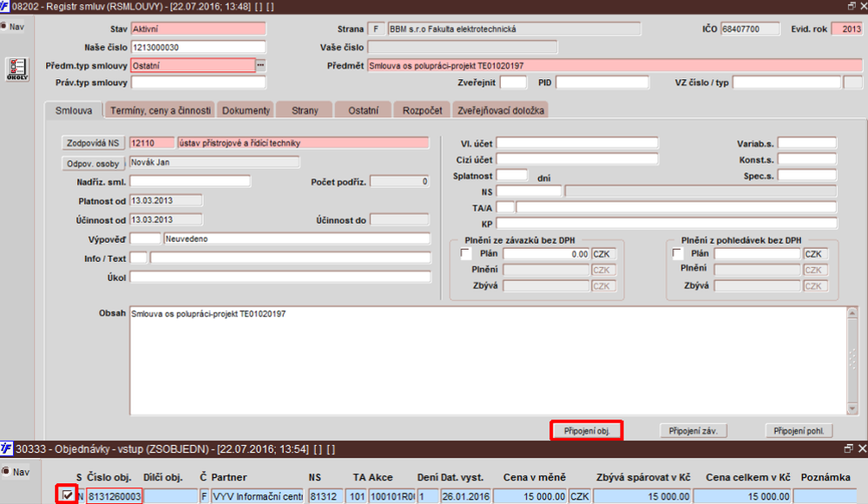This screenshot has height=504, width=868.
Task: Click the Strana name field BBM s.r.o
Action: point(514,29)
